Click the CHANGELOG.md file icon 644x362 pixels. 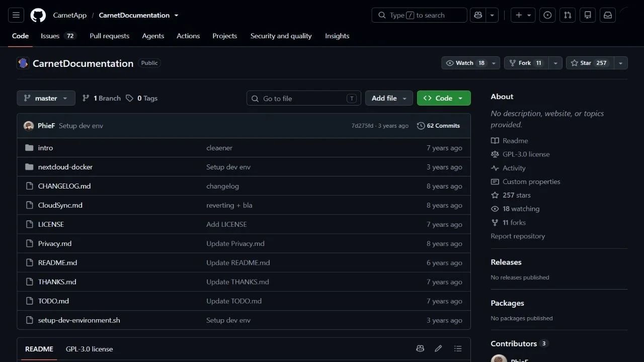tap(29, 186)
